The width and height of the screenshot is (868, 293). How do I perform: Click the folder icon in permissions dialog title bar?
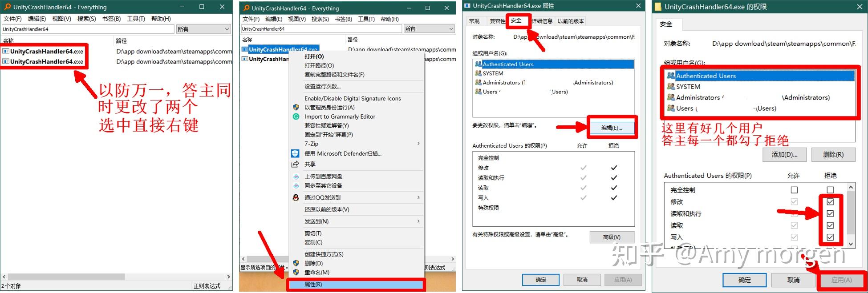point(658,7)
